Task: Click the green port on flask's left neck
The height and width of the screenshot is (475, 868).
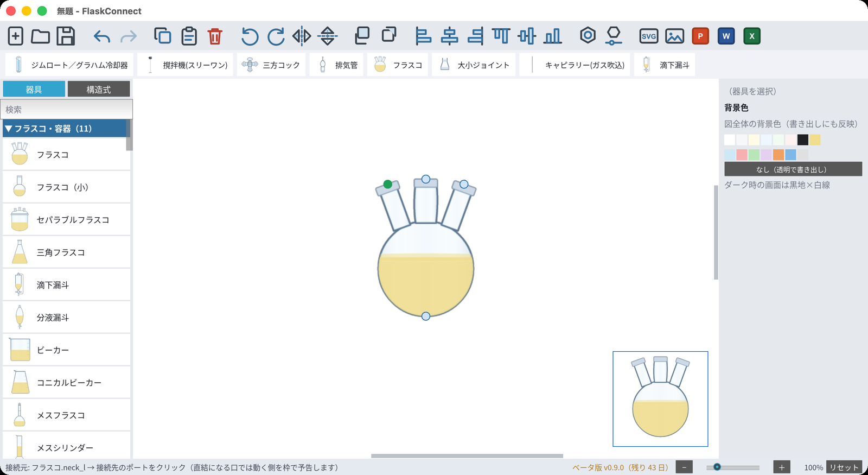Action: 387,185
